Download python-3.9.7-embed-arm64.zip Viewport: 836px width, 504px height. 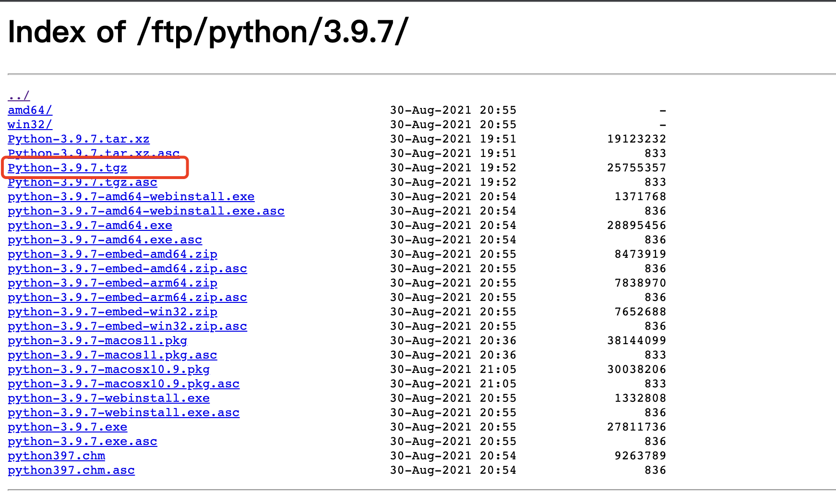[x=112, y=283]
